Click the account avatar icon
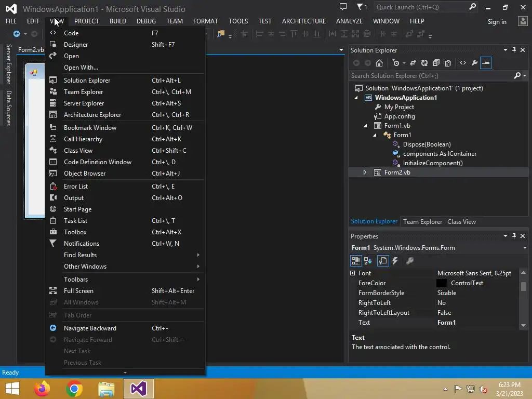The height and width of the screenshot is (399, 532). 523,21
